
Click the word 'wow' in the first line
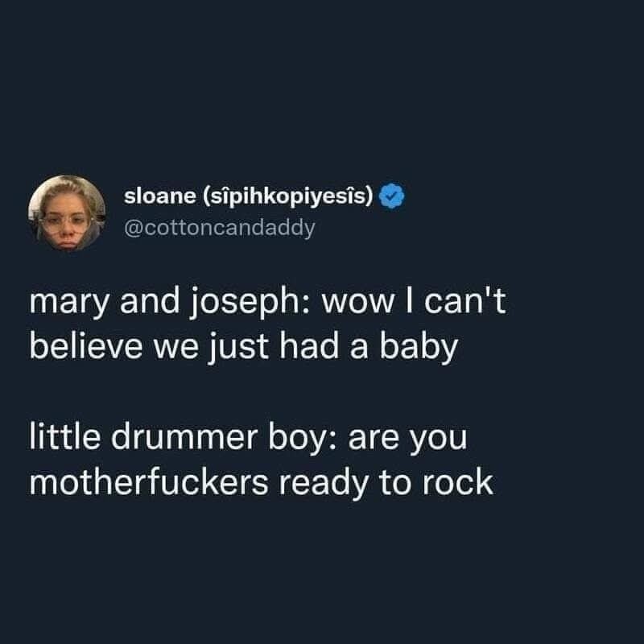coord(357,306)
